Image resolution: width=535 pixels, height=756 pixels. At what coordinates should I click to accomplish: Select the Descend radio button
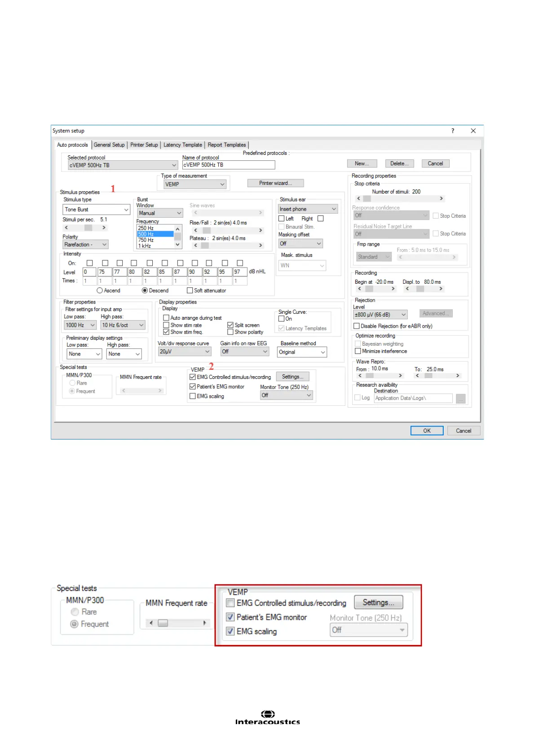point(145,291)
